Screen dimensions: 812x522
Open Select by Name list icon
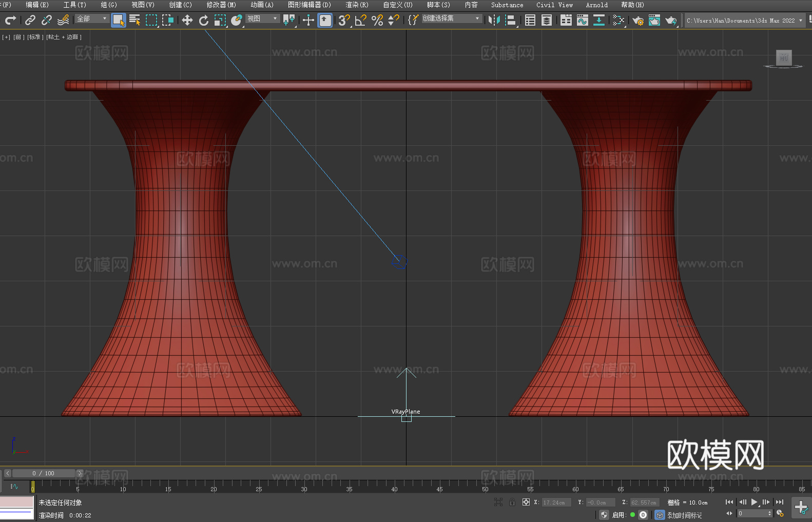[x=135, y=20]
